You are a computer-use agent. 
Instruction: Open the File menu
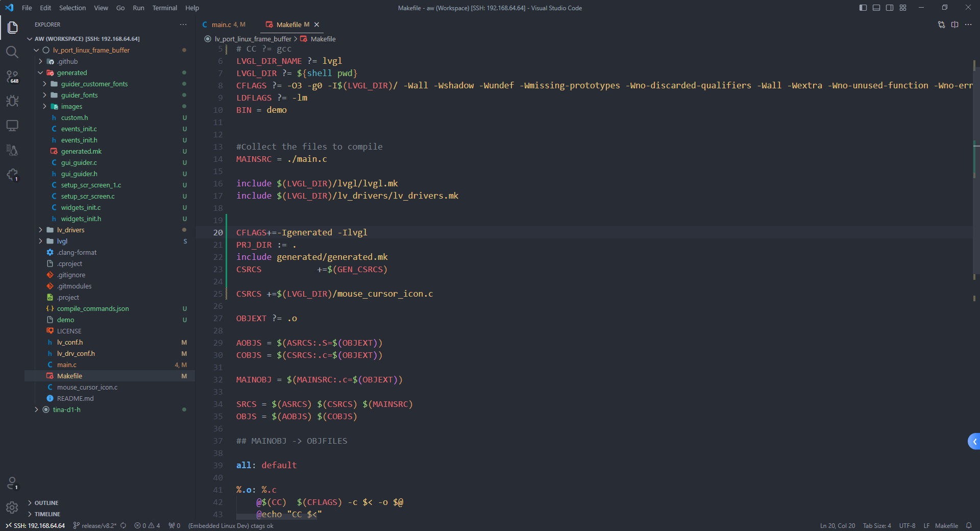[x=27, y=8]
